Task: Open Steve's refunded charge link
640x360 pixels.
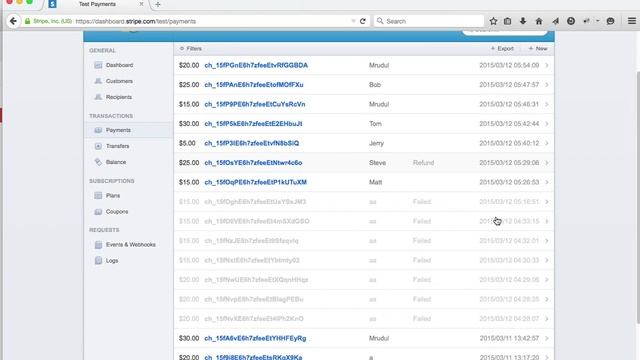Action: tap(253, 163)
